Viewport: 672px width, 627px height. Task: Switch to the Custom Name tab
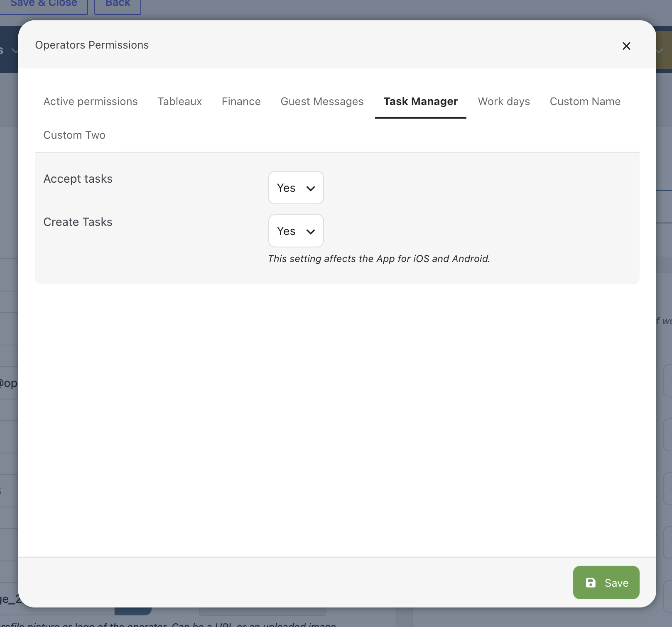coord(585,101)
